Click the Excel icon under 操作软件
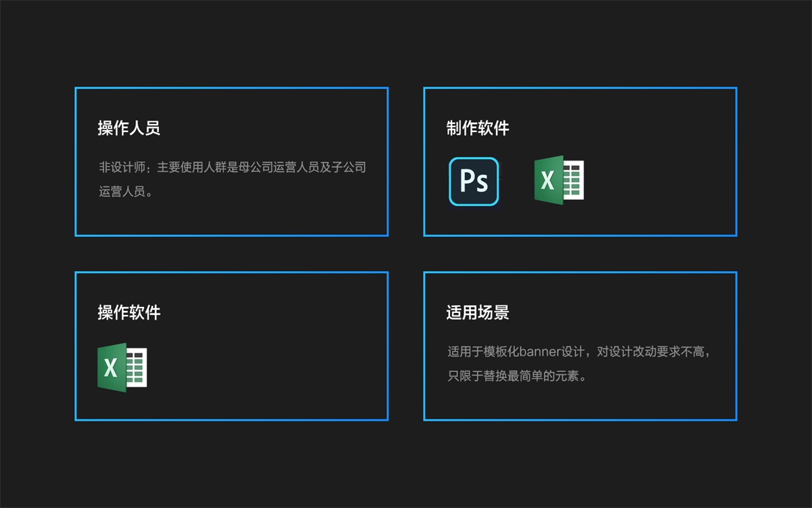812x508 pixels. click(x=122, y=366)
